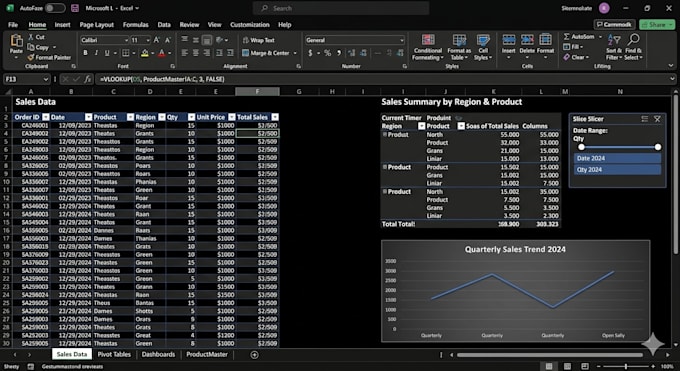Viewport: 680px width, 371px height.
Task: Click the Paste clipboard icon
Action: click(x=16, y=41)
